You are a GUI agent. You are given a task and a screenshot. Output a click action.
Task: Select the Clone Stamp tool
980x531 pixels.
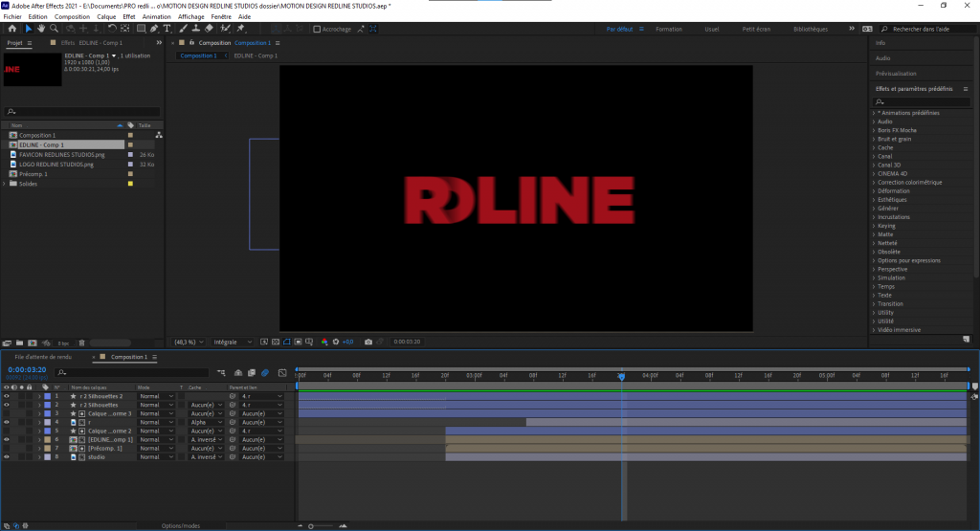click(x=195, y=29)
